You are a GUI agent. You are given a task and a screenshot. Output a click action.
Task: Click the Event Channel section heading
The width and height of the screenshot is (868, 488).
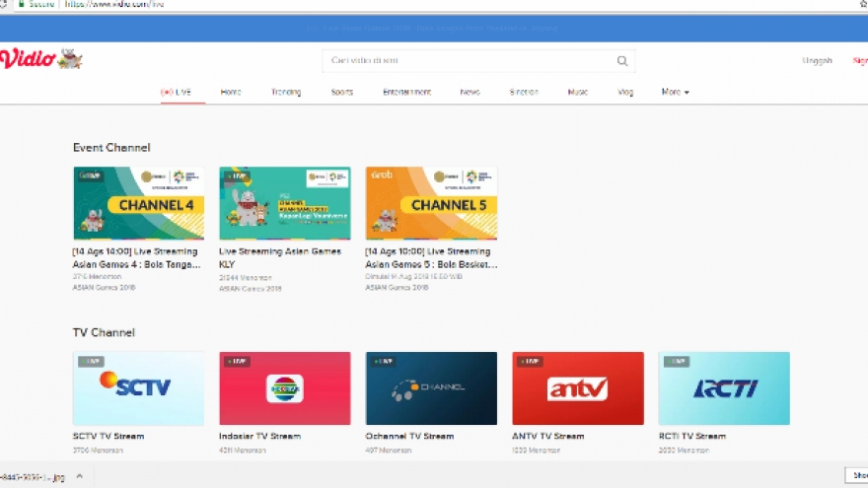click(x=111, y=148)
